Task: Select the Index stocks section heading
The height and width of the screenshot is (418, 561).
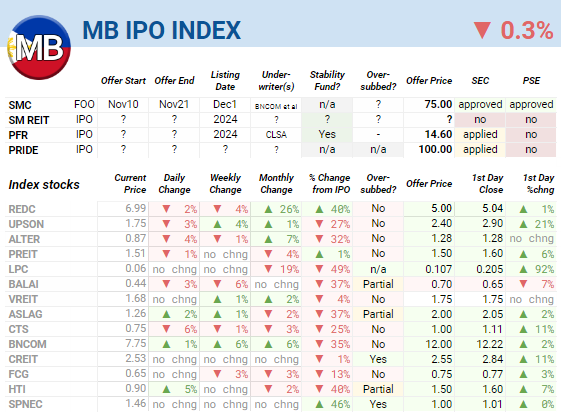Action: coord(44,184)
